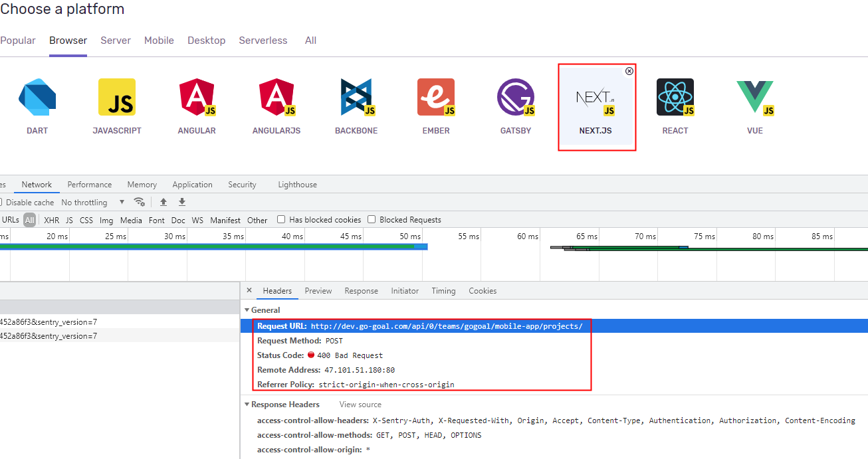Open the Timing detail tab
The height and width of the screenshot is (459, 868).
(443, 291)
